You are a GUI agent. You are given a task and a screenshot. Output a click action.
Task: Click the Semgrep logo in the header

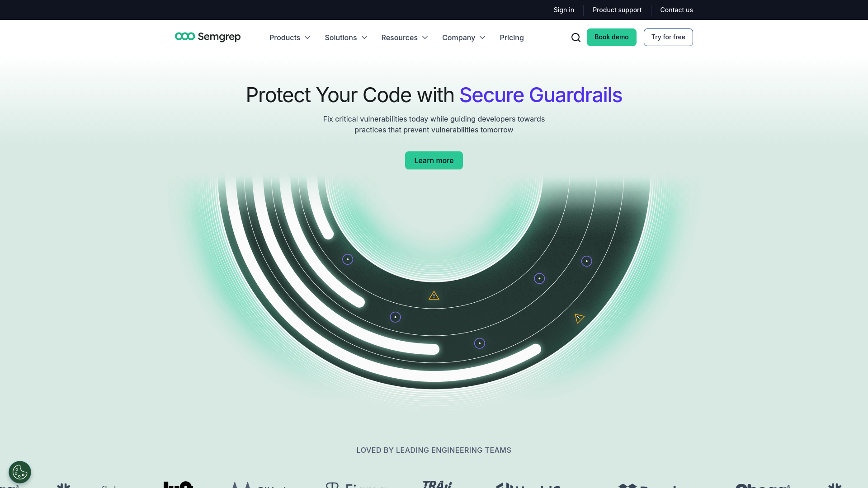pos(208,37)
